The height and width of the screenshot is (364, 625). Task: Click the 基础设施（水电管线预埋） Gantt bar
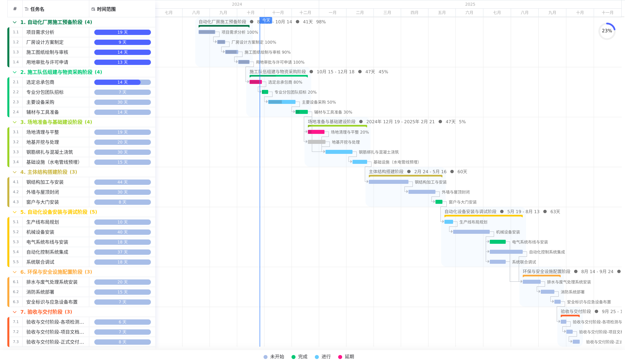tap(360, 162)
